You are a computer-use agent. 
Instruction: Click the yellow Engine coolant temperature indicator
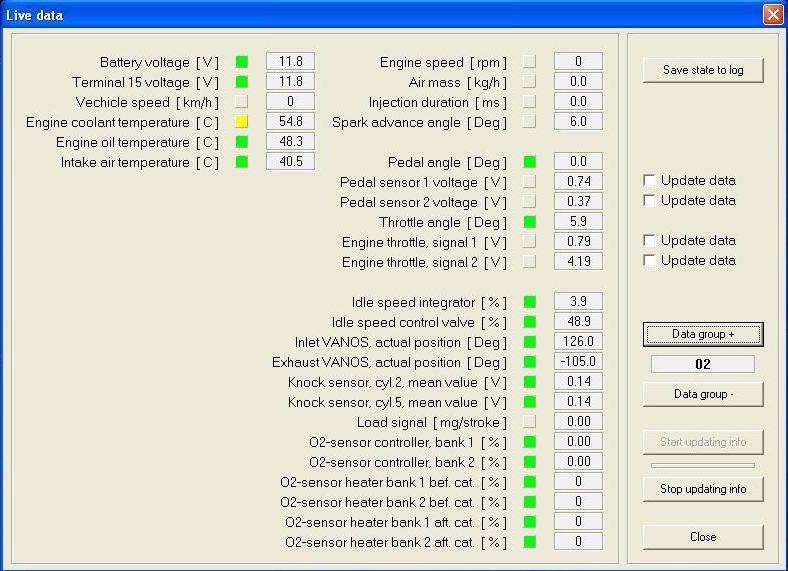coord(241,122)
